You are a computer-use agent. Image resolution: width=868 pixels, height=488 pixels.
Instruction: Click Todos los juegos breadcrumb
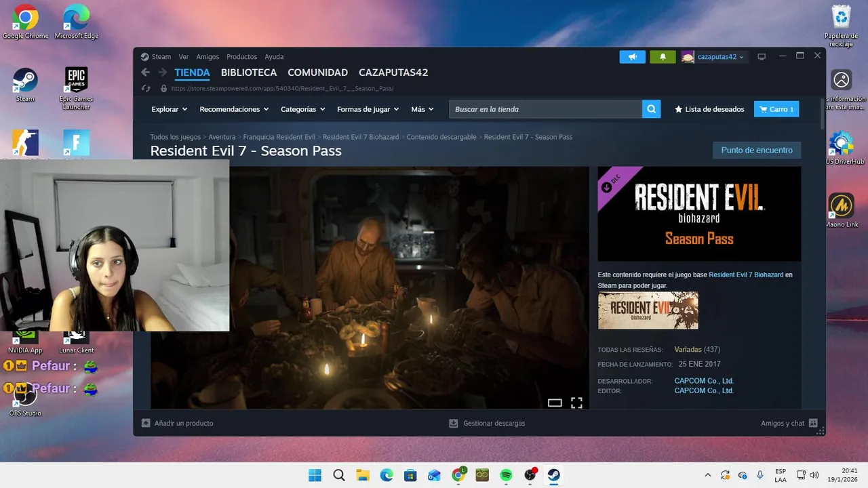(176, 137)
